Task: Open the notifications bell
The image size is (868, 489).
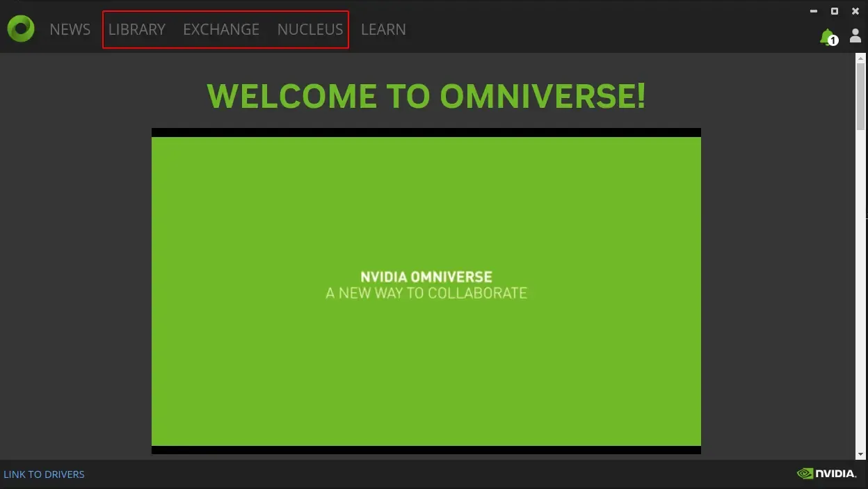Action: coord(826,36)
